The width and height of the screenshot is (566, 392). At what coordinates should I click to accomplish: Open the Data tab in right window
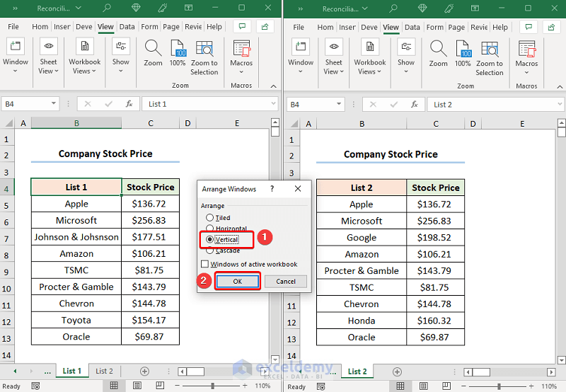[412, 28]
